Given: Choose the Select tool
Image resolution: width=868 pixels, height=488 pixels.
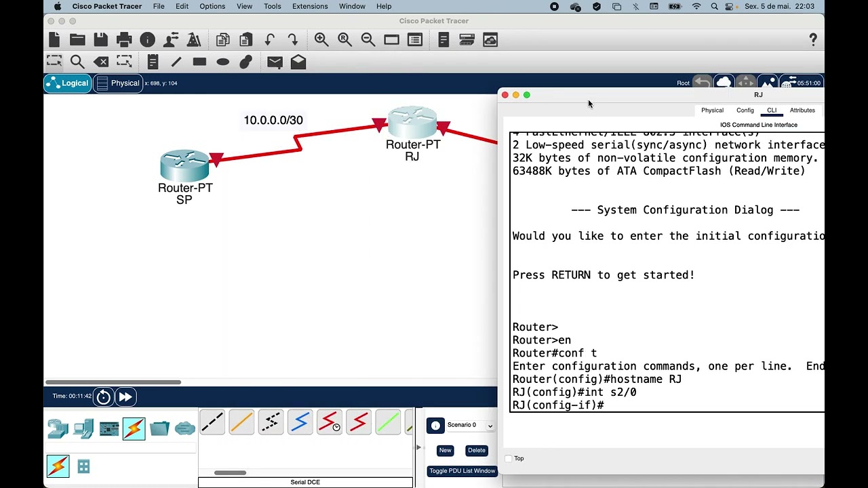Looking at the screenshot, I should 54,62.
